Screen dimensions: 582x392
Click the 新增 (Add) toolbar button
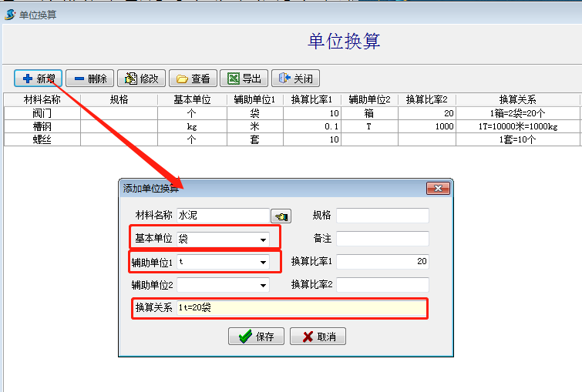coord(38,79)
